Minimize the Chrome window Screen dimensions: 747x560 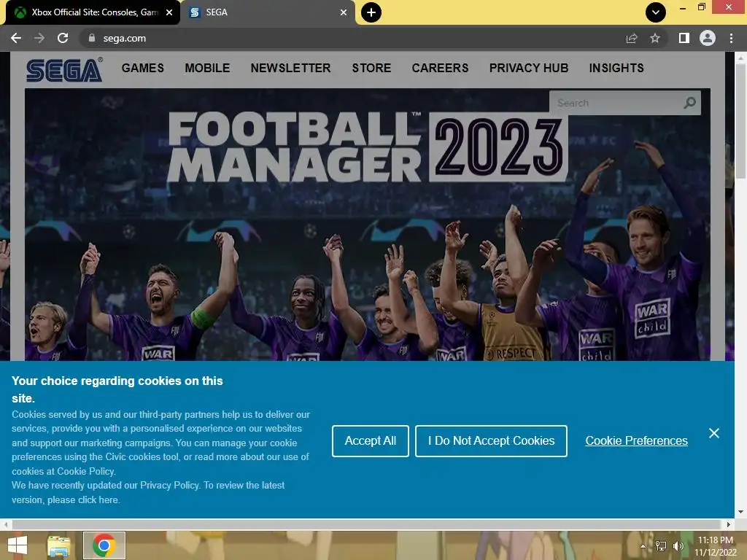pos(683,7)
